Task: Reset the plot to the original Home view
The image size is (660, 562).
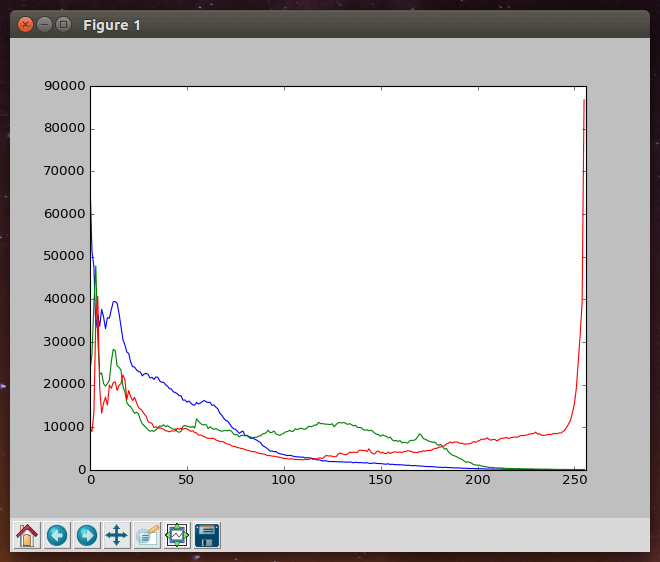Action: pos(27,535)
